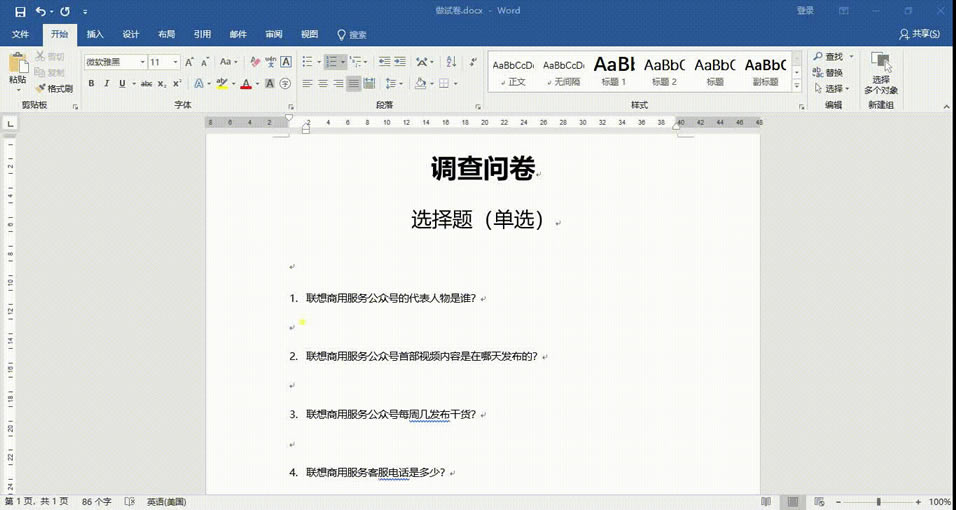Click the zoom slider in status bar

(x=878, y=501)
